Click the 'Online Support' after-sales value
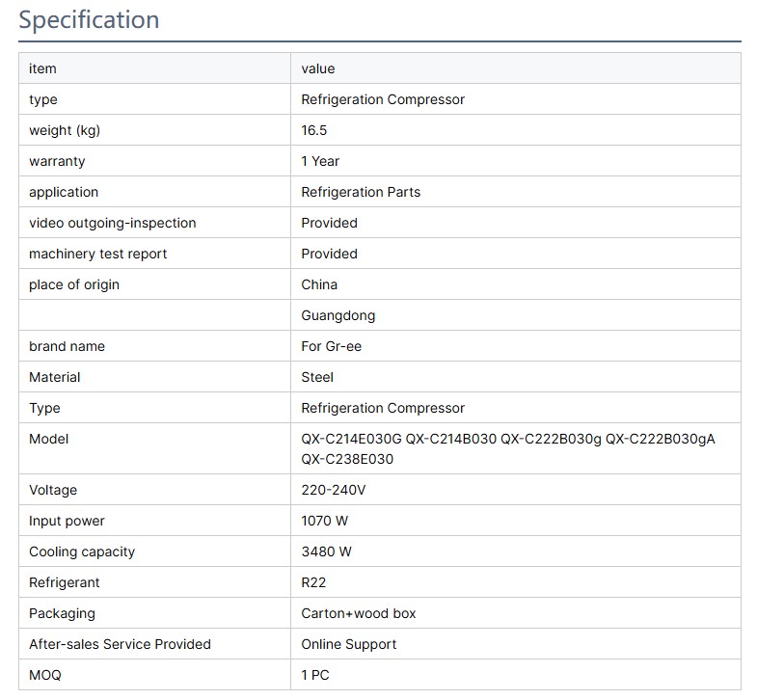This screenshot has height=700, width=757. click(x=349, y=644)
